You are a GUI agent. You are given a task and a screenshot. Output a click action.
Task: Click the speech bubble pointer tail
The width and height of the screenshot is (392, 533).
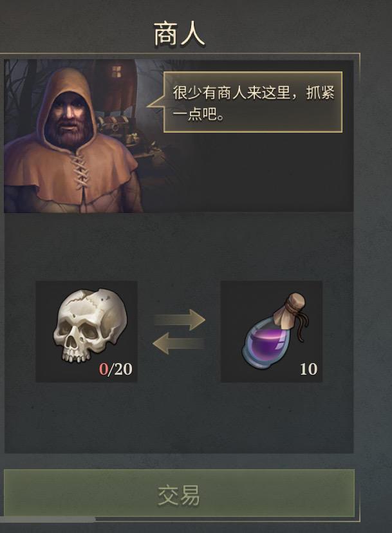(x=156, y=103)
